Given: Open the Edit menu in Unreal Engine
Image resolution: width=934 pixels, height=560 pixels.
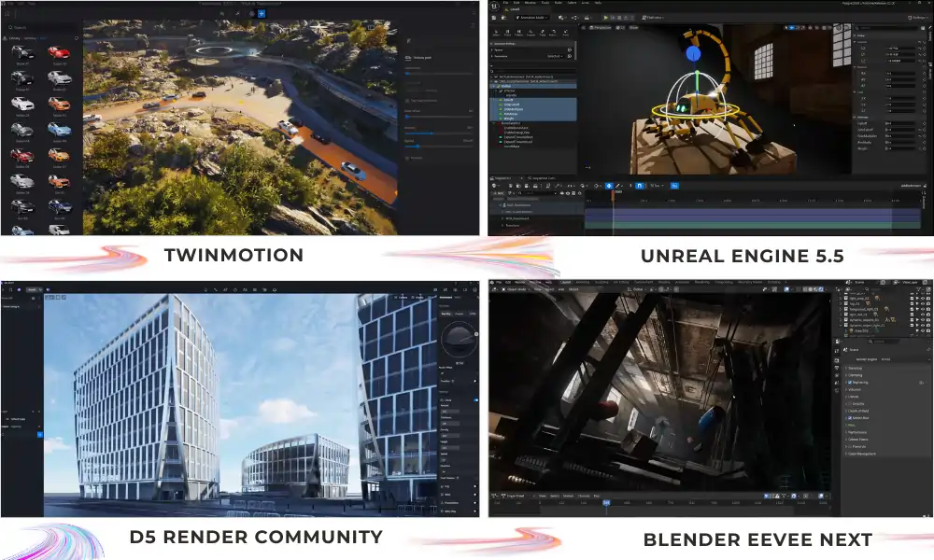Looking at the screenshot, I should click(517, 3).
